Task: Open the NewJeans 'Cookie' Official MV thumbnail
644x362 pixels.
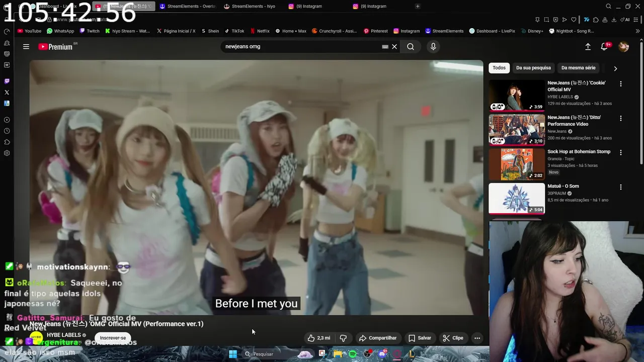Action: point(517,96)
